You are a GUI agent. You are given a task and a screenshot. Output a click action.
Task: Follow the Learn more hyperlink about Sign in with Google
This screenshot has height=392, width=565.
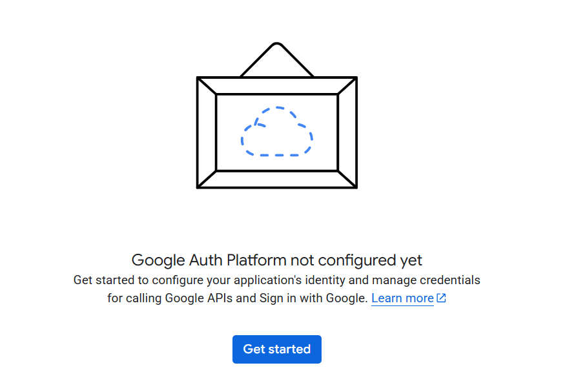pyautogui.click(x=402, y=298)
